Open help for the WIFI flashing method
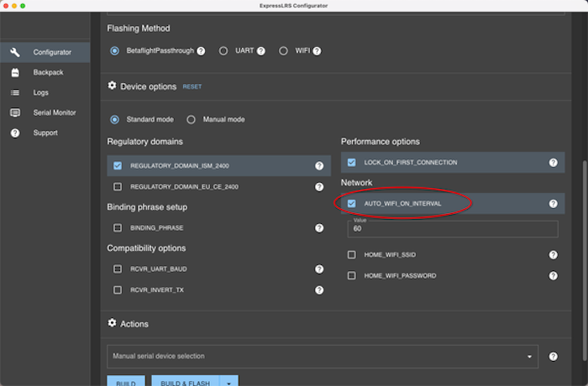The width and height of the screenshot is (588, 386). pyautogui.click(x=317, y=51)
